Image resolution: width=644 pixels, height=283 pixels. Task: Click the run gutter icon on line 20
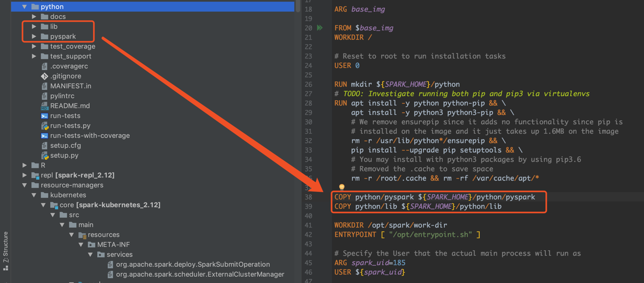320,28
